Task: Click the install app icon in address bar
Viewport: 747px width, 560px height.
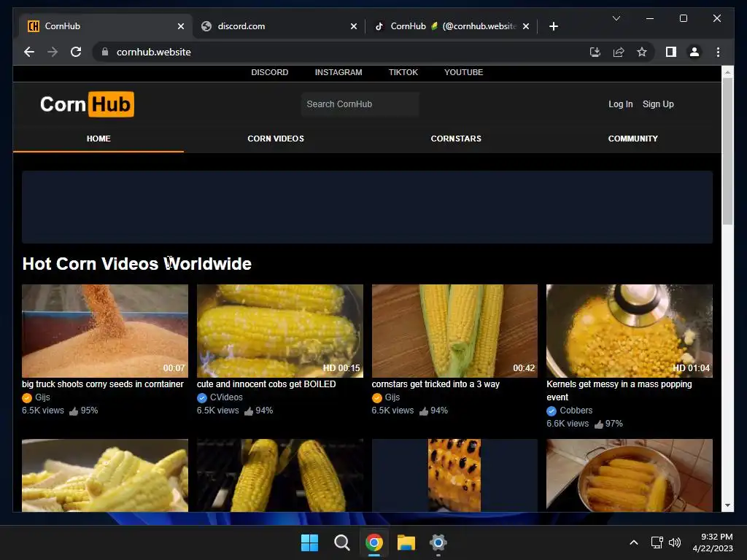Action: (x=595, y=52)
